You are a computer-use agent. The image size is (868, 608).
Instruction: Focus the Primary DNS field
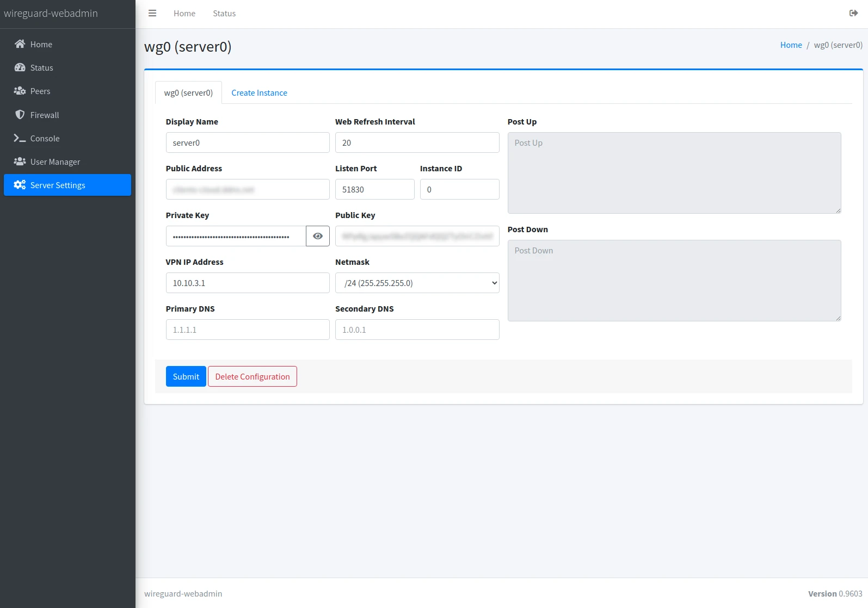[248, 330]
